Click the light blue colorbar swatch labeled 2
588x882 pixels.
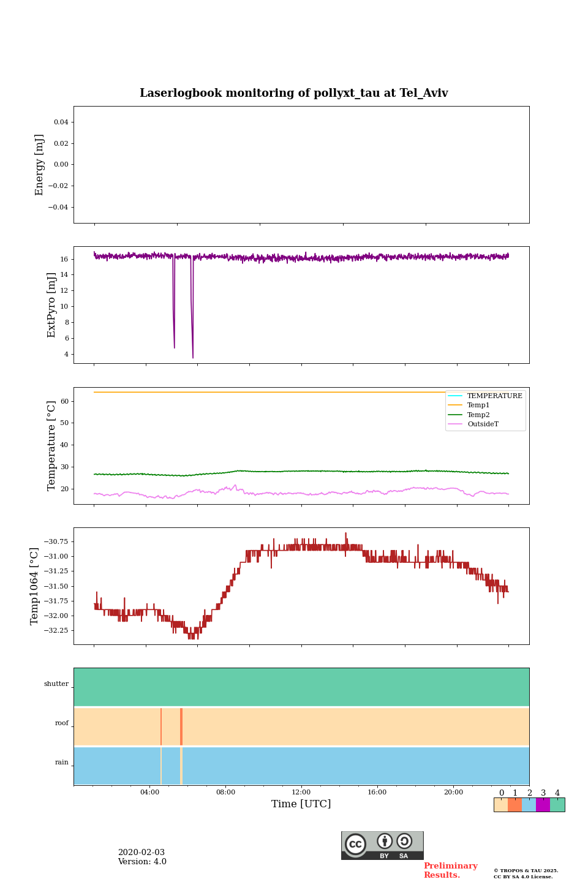coord(529,805)
